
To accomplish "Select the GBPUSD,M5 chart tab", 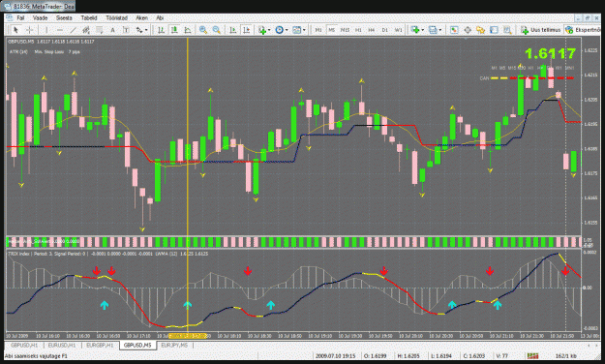I will (137, 345).
